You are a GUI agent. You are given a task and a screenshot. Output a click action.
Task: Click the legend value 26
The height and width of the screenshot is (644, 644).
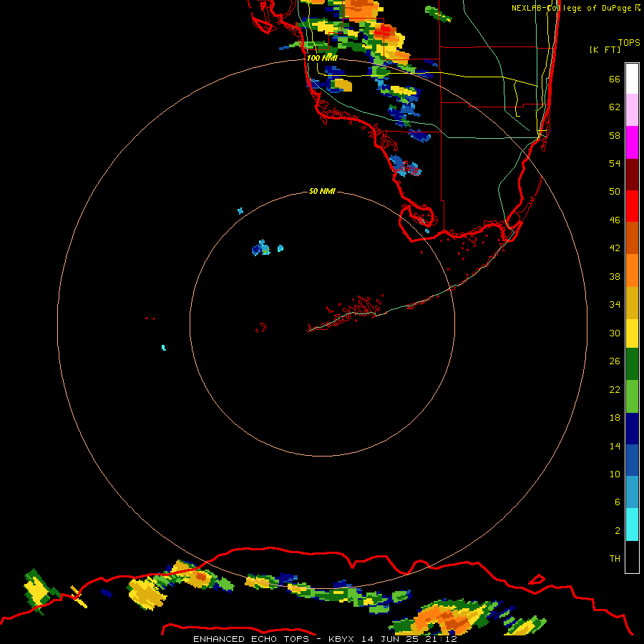[615, 361]
